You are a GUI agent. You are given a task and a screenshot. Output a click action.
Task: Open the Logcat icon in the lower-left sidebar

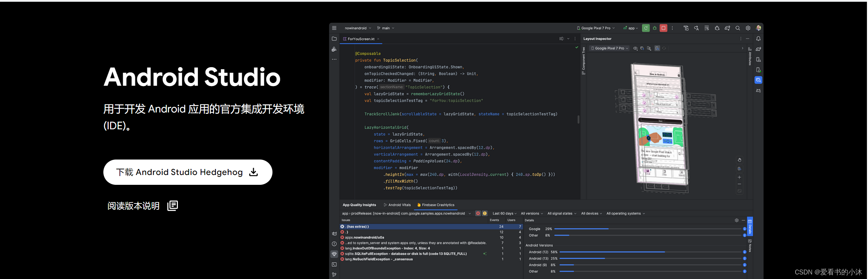(334, 234)
